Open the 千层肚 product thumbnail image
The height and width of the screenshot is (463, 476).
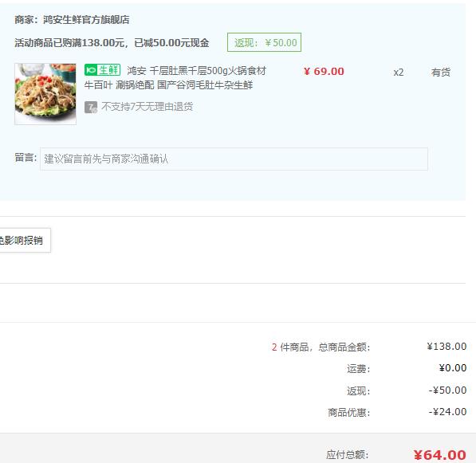pyautogui.click(x=45, y=94)
